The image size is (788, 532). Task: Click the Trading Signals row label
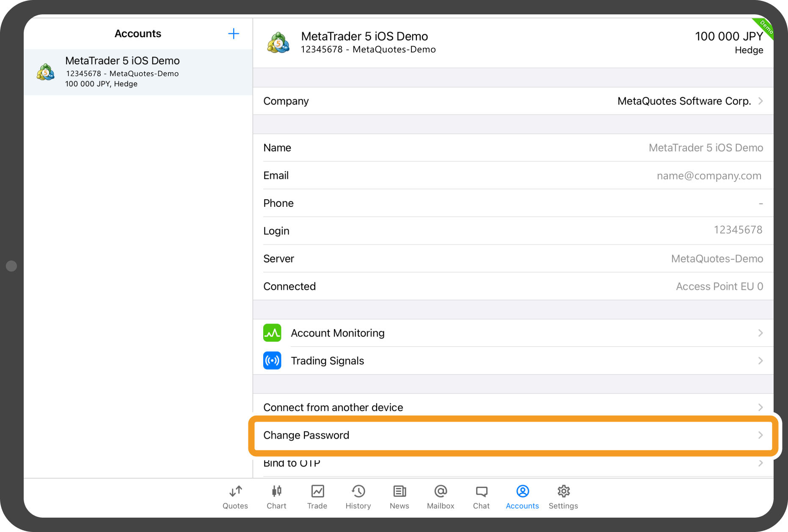coord(327,361)
